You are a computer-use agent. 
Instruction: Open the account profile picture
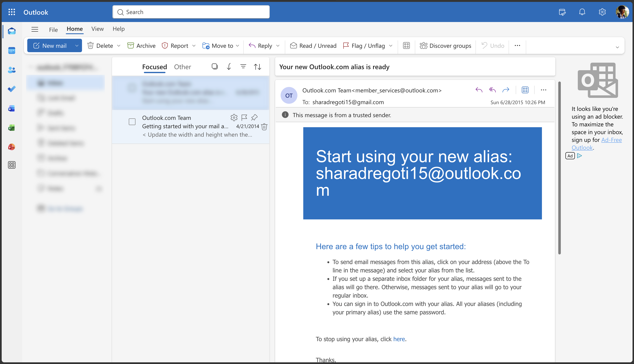622,12
